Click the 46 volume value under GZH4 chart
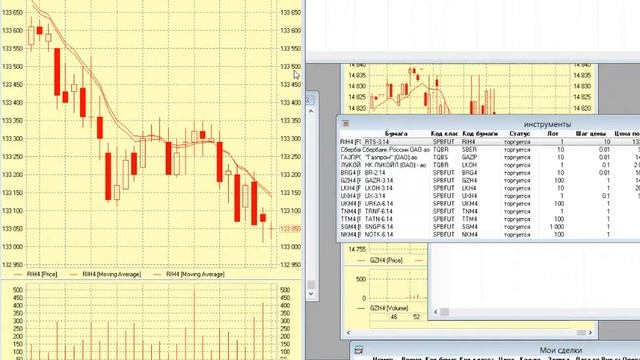The height and width of the screenshot is (360, 640). pos(394,317)
